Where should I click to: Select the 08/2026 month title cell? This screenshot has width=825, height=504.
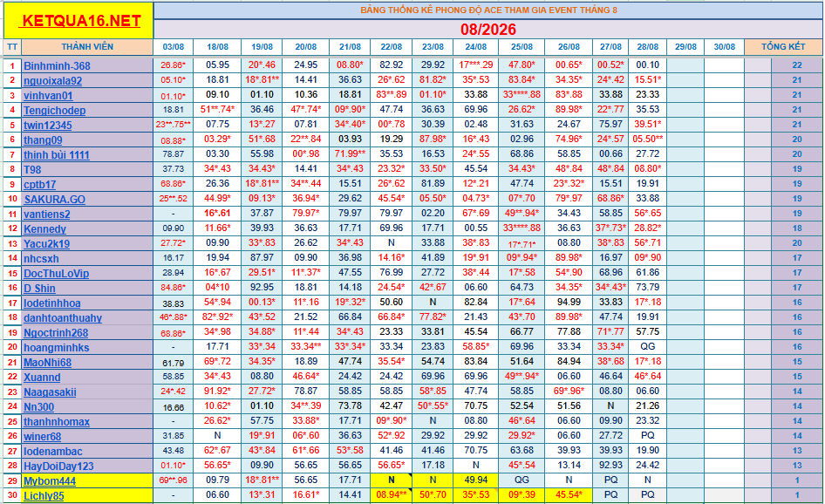point(488,29)
